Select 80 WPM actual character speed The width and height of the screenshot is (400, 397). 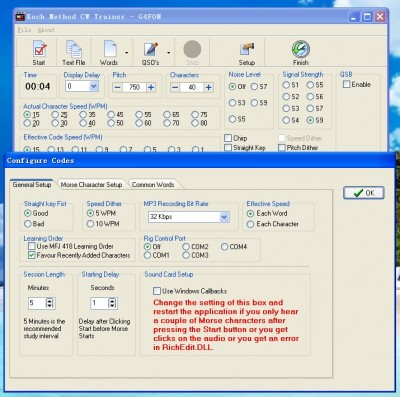pyautogui.click(x=195, y=123)
